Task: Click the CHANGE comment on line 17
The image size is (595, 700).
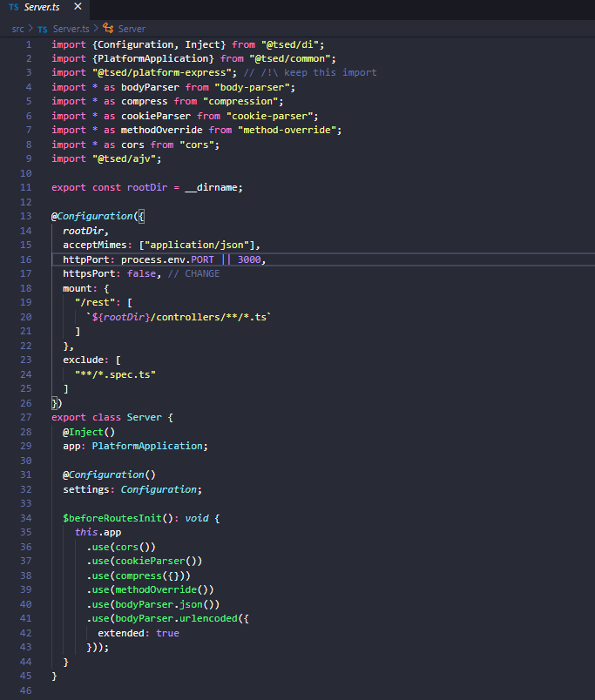Action: 193,273
